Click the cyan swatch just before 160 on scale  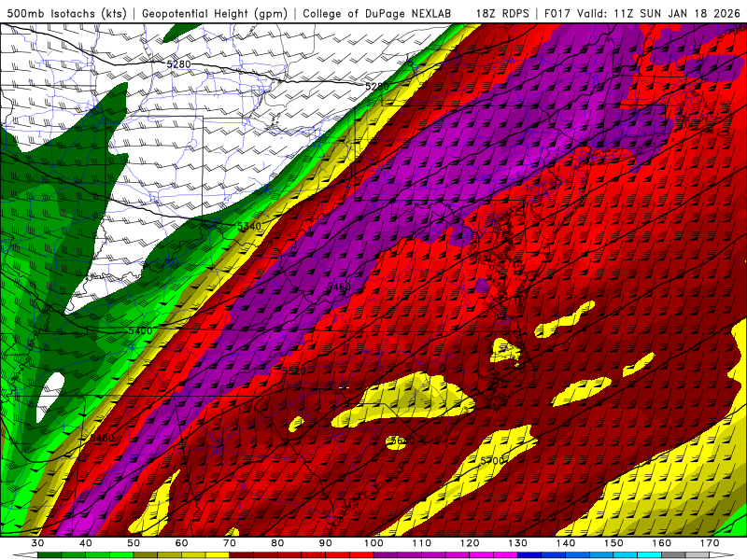click(x=650, y=555)
